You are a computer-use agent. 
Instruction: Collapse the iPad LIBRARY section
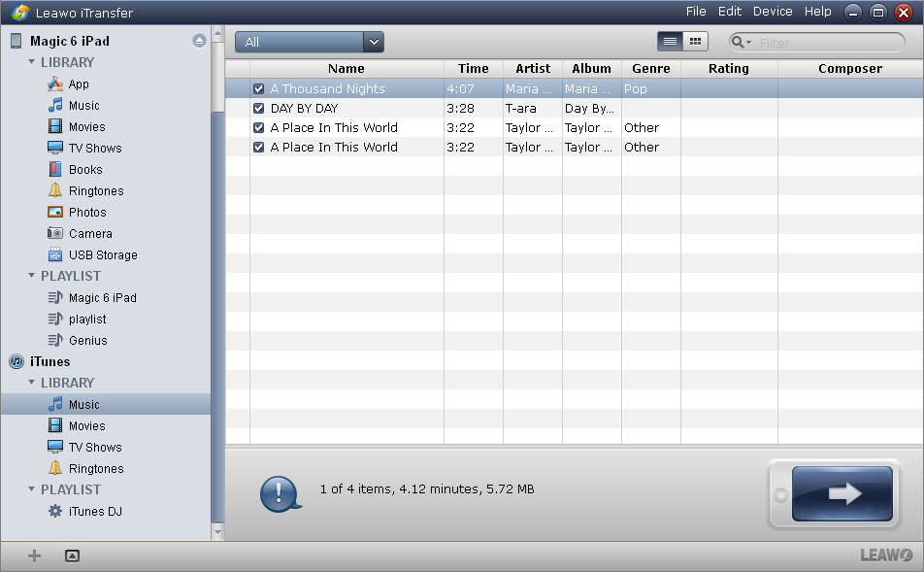(x=31, y=62)
